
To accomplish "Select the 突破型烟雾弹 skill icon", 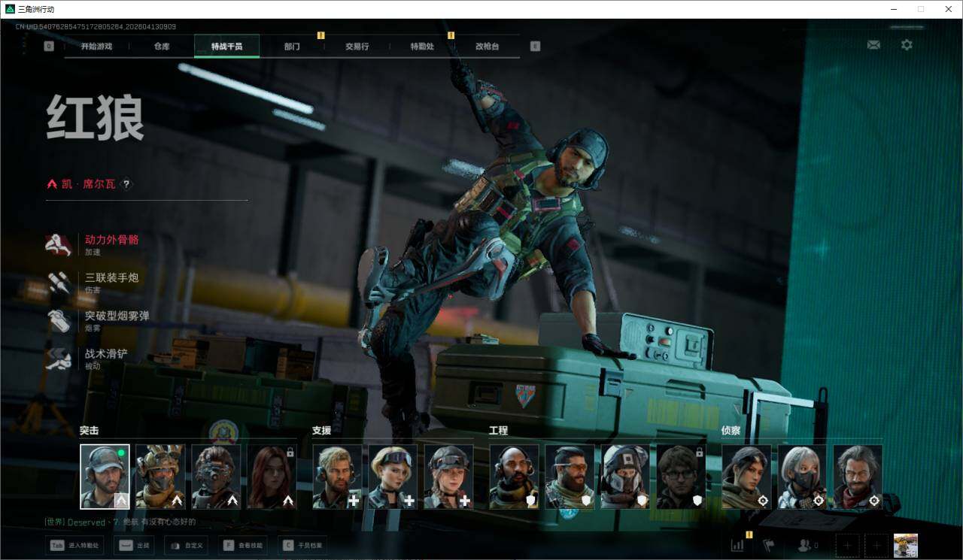I will (x=59, y=321).
